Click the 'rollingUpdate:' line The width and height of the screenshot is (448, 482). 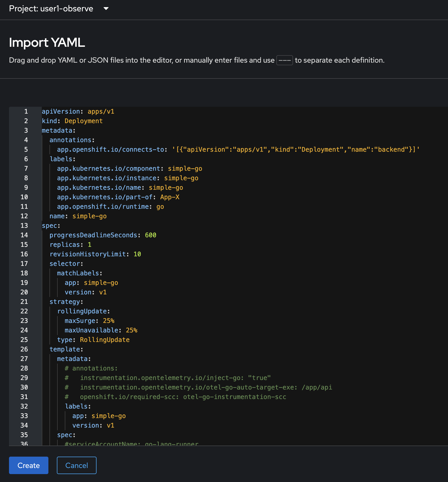tap(84, 311)
